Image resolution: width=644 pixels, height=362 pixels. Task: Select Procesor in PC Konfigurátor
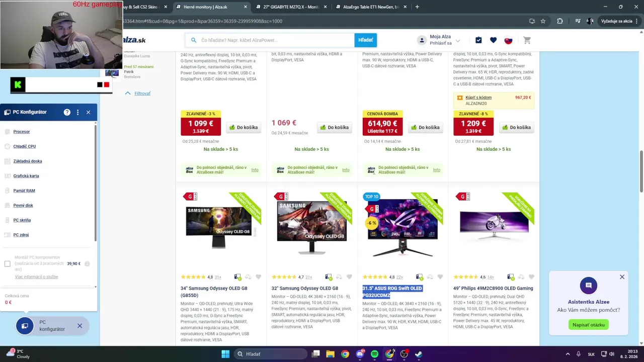click(22, 132)
